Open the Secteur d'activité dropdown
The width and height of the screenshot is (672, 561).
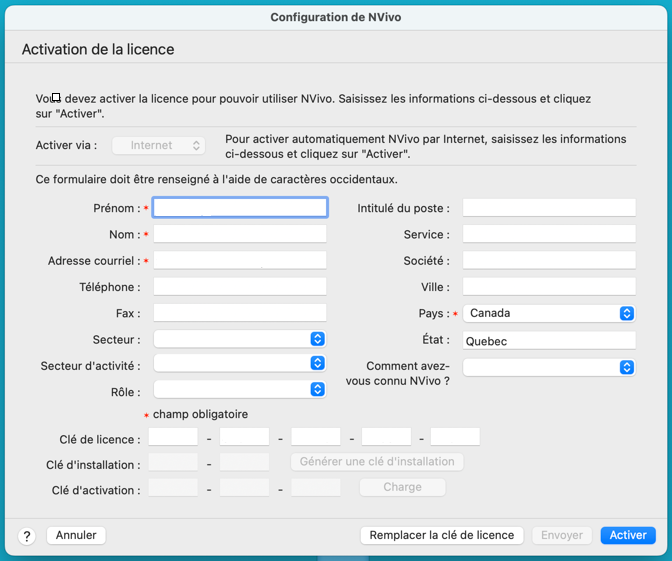pyautogui.click(x=240, y=364)
